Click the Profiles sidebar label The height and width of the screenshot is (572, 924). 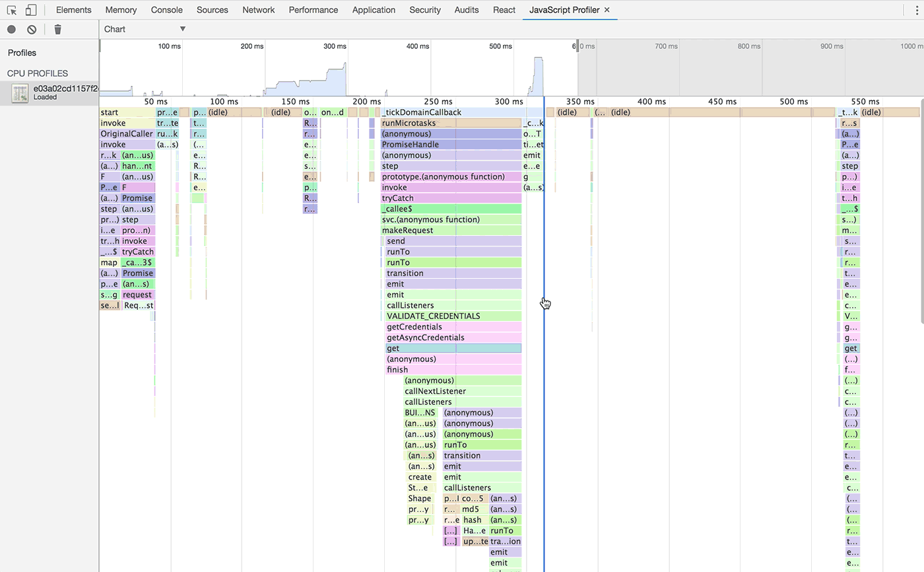coord(22,53)
